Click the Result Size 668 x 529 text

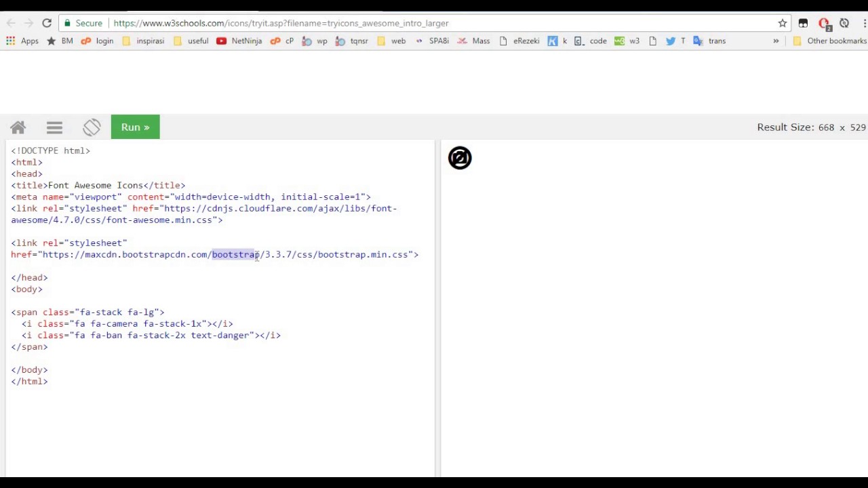pyautogui.click(x=812, y=127)
